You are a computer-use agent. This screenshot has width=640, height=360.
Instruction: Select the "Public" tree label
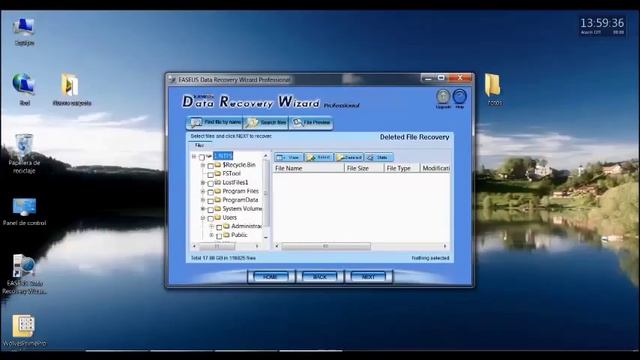pyautogui.click(x=239, y=235)
